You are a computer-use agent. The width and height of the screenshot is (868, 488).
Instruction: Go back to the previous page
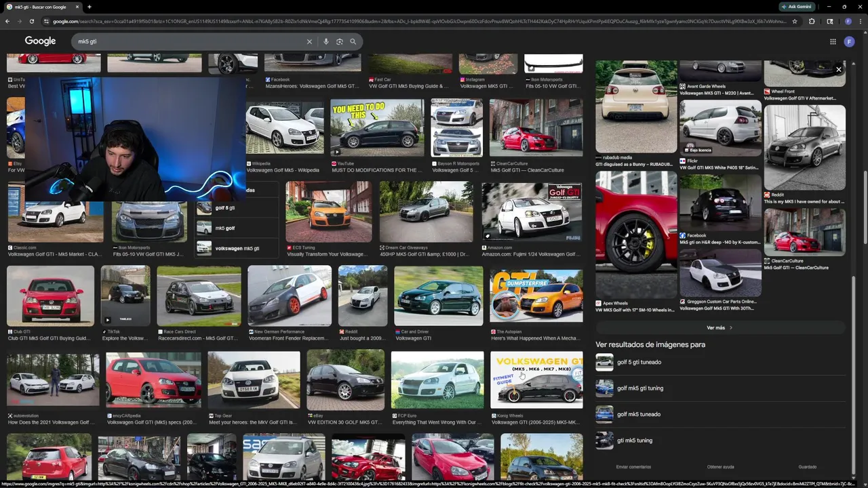pyautogui.click(x=7, y=21)
